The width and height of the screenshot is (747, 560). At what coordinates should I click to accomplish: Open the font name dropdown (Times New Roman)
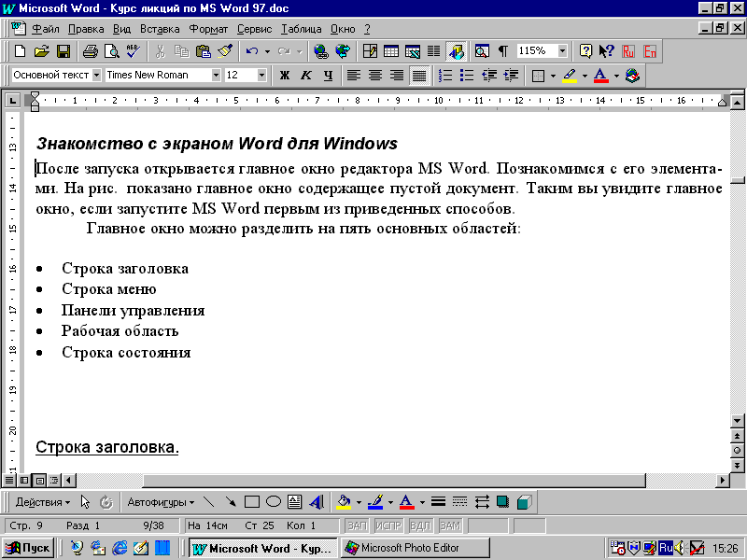click(x=217, y=76)
